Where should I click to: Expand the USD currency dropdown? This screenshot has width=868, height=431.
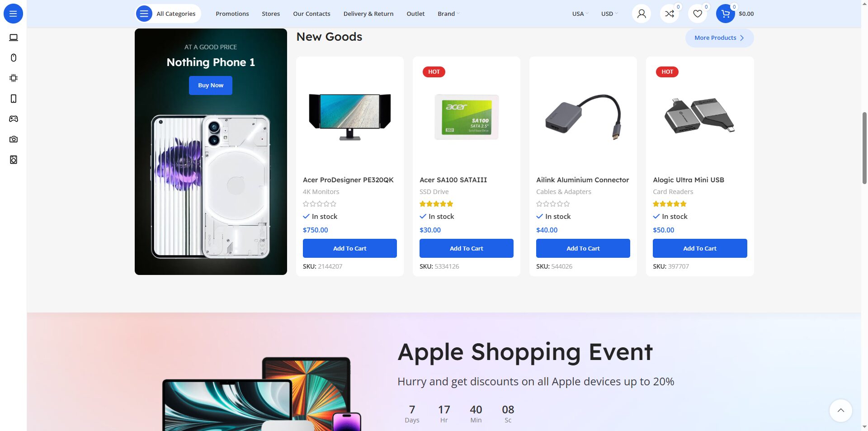click(x=609, y=14)
